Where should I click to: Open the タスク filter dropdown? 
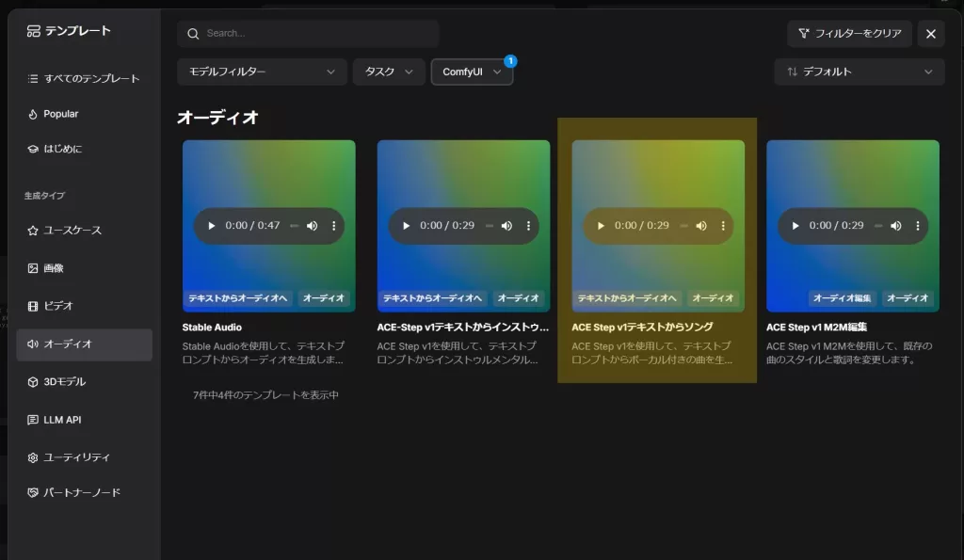[x=389, y=72]
